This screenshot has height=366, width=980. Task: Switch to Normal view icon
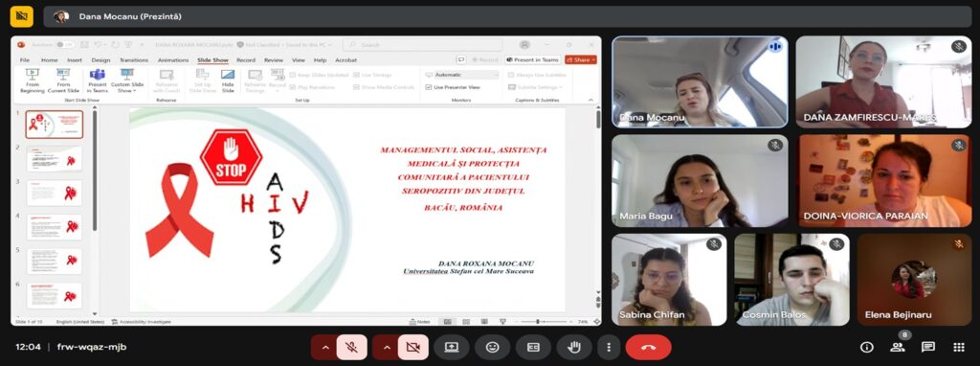pyautogui.click(x=448, y=322)
